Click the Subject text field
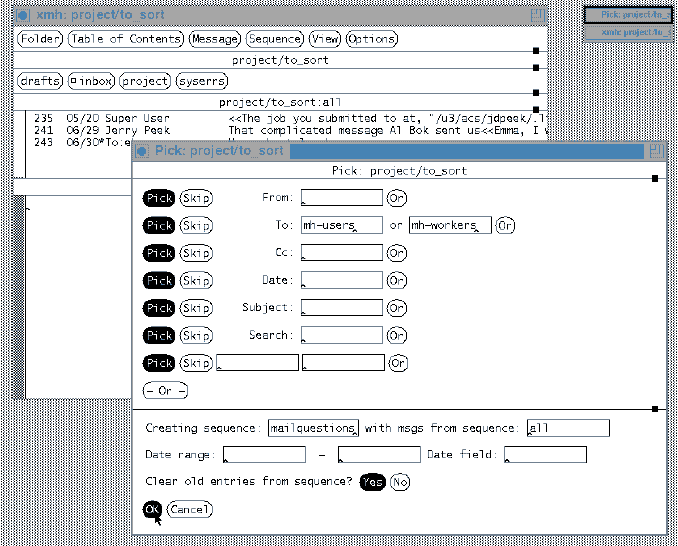Screen dimensions: 678x546 tap(341, 308)
